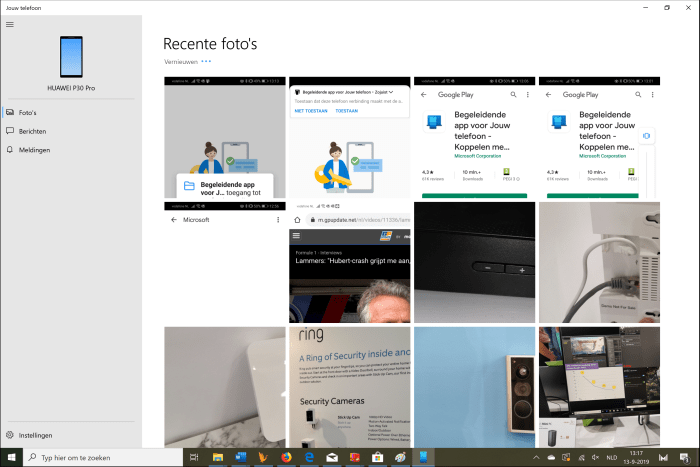Open Task View from the taskbar

pos(194,458)
